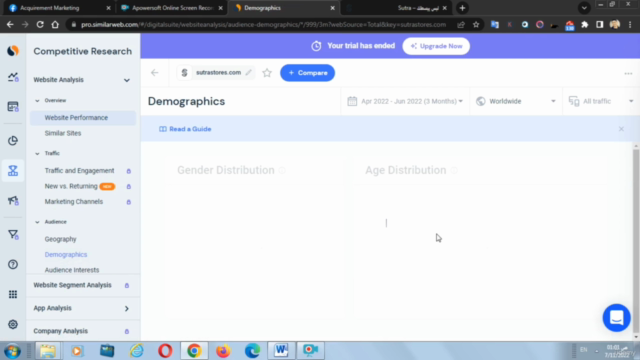Collapse the Overview group

(37, 100)
